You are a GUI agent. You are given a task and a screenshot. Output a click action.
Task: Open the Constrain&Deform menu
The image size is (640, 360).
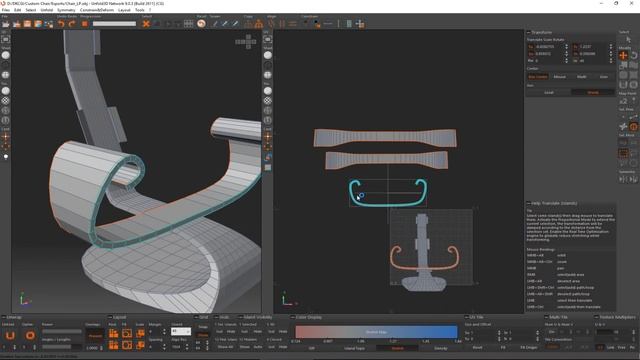pyautogui.click(x=97, y=10)
